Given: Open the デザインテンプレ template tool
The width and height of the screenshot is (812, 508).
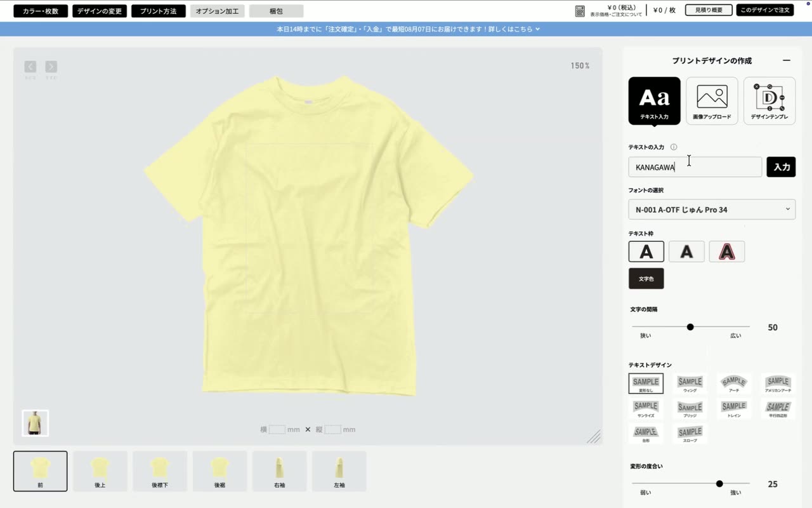Looking at the screenshot, I should [x=769, y=101].
